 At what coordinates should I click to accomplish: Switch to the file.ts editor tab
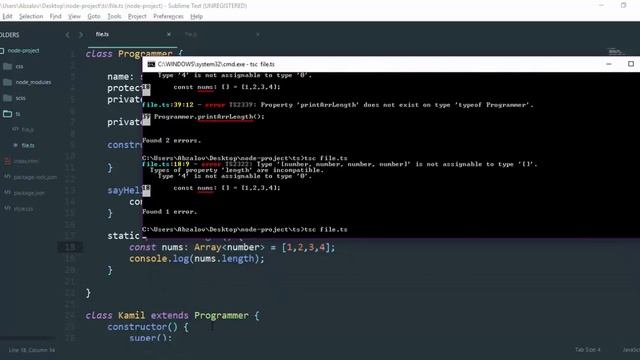click(x=102, y=34)
